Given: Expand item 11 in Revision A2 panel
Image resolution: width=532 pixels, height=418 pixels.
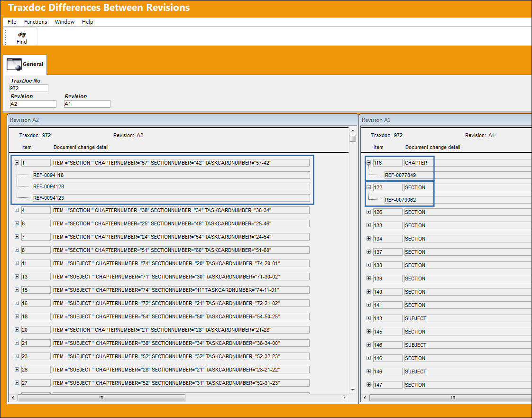Looking at the screenshot, I should click(17, 263).
